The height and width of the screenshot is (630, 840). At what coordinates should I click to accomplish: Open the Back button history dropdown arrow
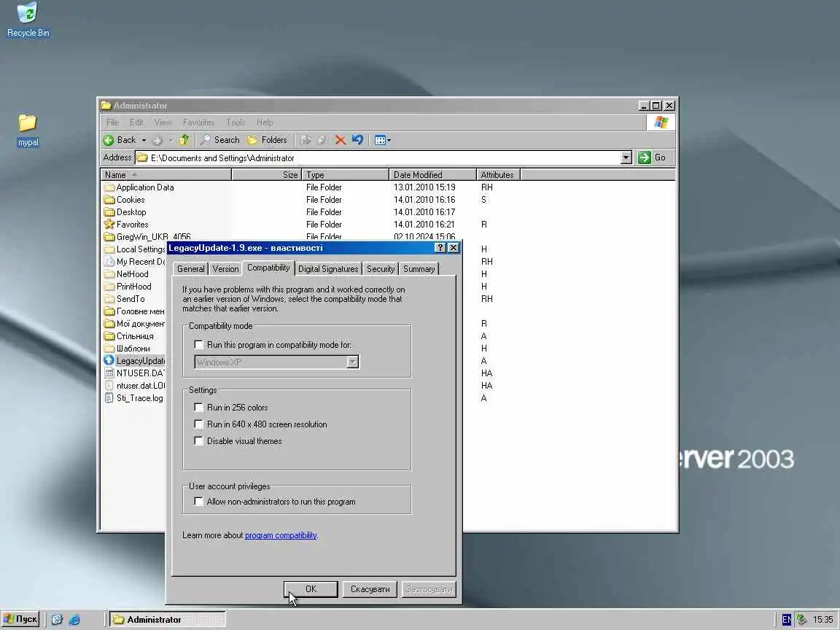(x=144, y=140)
